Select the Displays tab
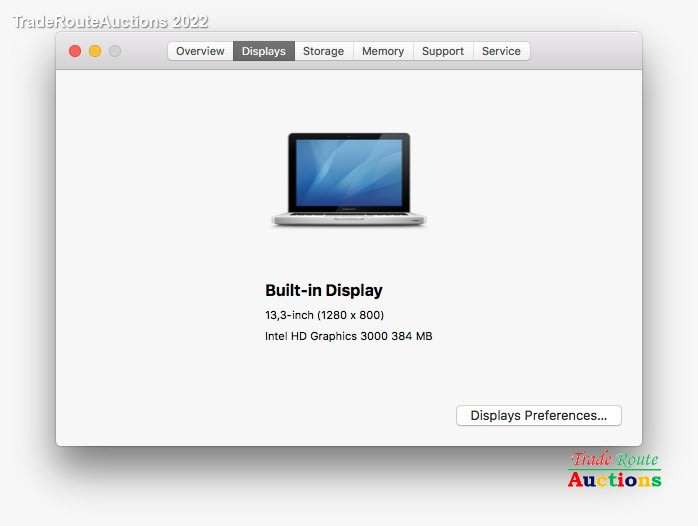Image resolution: width=698 pixels, height=526 pixels. point(264,51)
